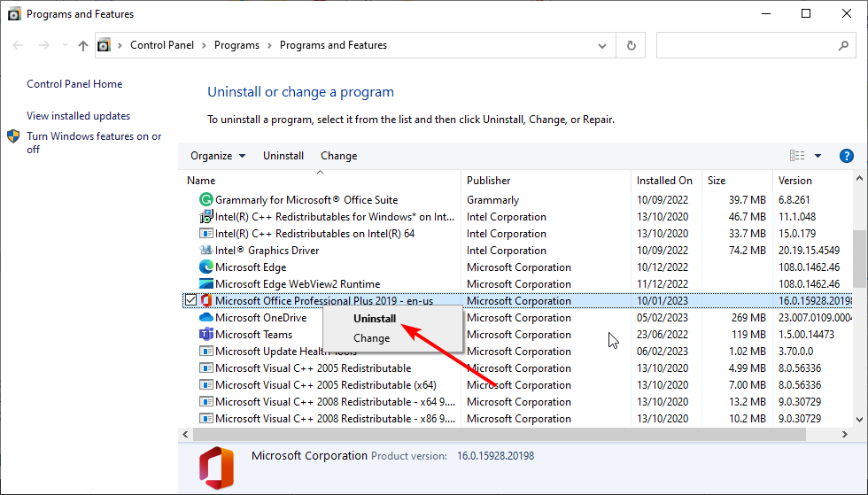This screenshot has width=868, height=495.
Task: Click the Microsoft Update Health Tools icon
Action: pyautogui.click(x=205, y=351)
